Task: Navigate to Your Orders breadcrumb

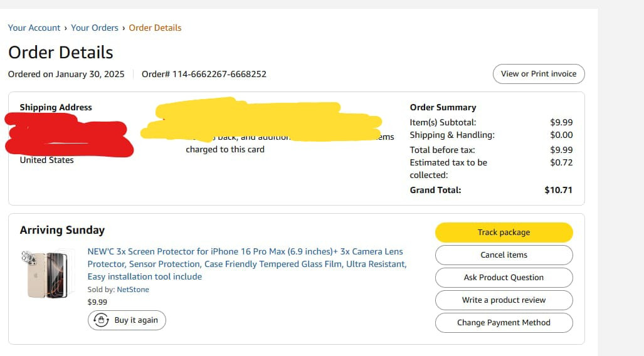Action: point(95,28)
